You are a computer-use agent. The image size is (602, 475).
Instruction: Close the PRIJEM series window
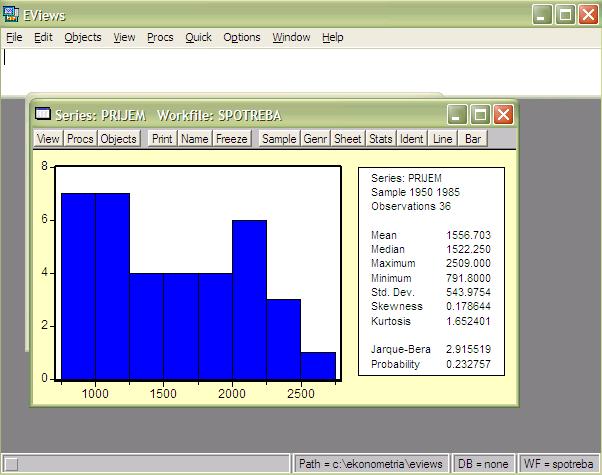pyautogui.click(x=503, y=115)
